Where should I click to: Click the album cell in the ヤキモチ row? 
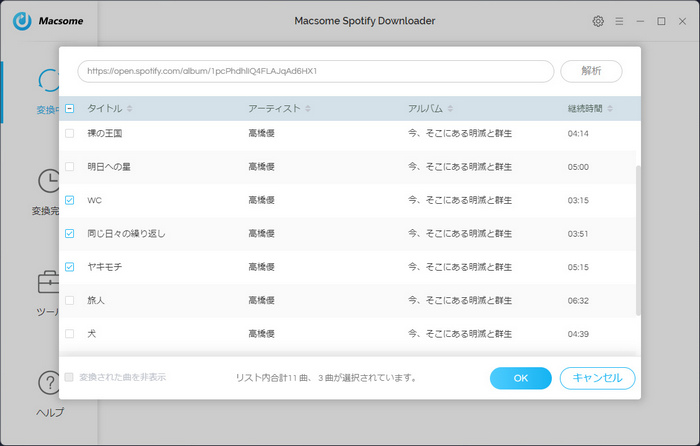pyautogui.click(x=460, y=267)
